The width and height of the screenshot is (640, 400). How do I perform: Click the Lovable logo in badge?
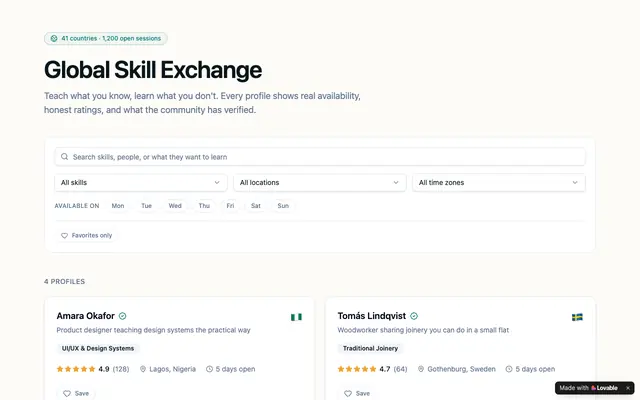click(x=593, y=388)
